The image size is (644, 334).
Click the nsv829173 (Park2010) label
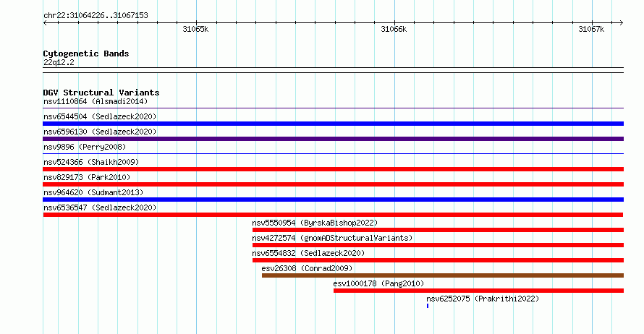[x=87, y=177]
